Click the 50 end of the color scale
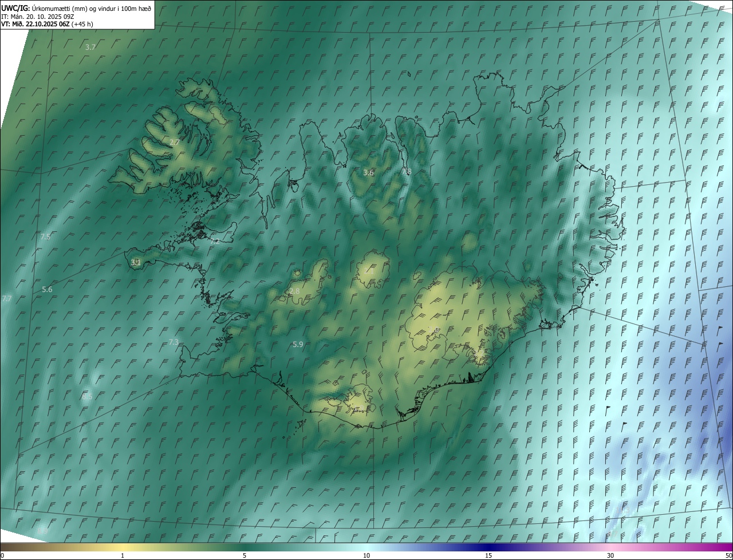This screenshot has height=560, width=733. pos(728,555)
